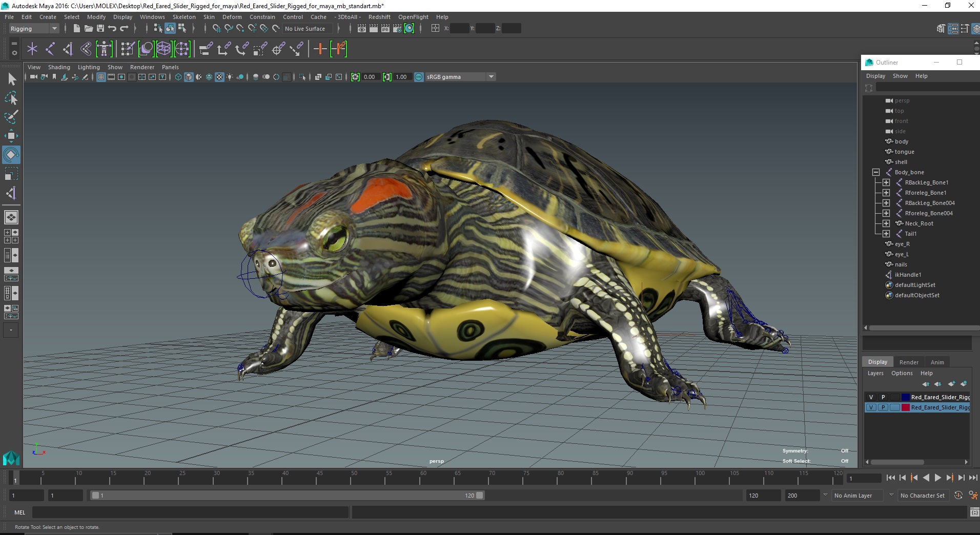Choose the Paint Selection tool
Screen dimensions: 980x535
(11, 117)
